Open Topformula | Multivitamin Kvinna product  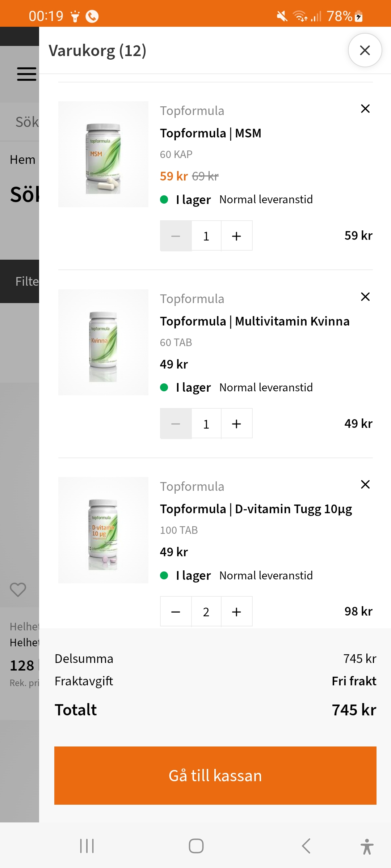tap(255, 321)
